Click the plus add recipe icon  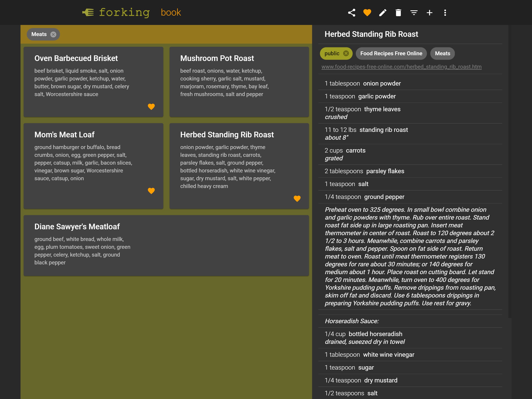pyautogui.click(x=429, y=12)
